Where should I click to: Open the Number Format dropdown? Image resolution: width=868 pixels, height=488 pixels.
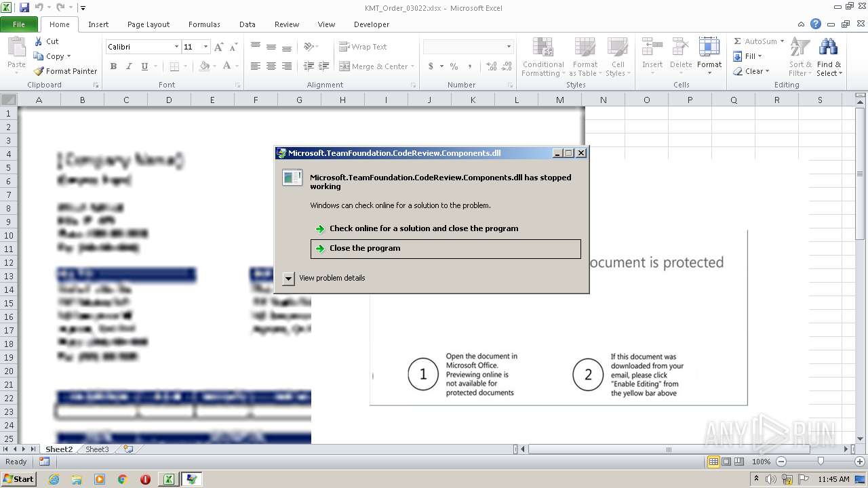509,47
